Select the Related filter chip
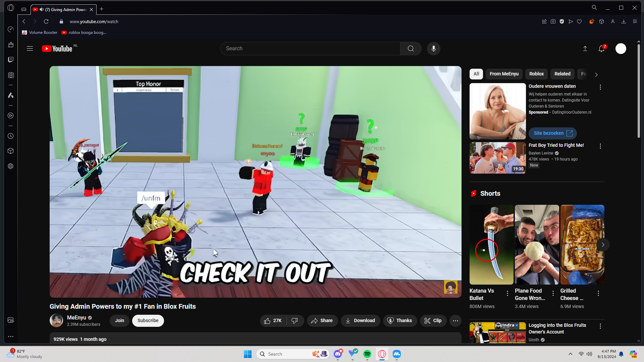644x362 pixels. (562, 74)
